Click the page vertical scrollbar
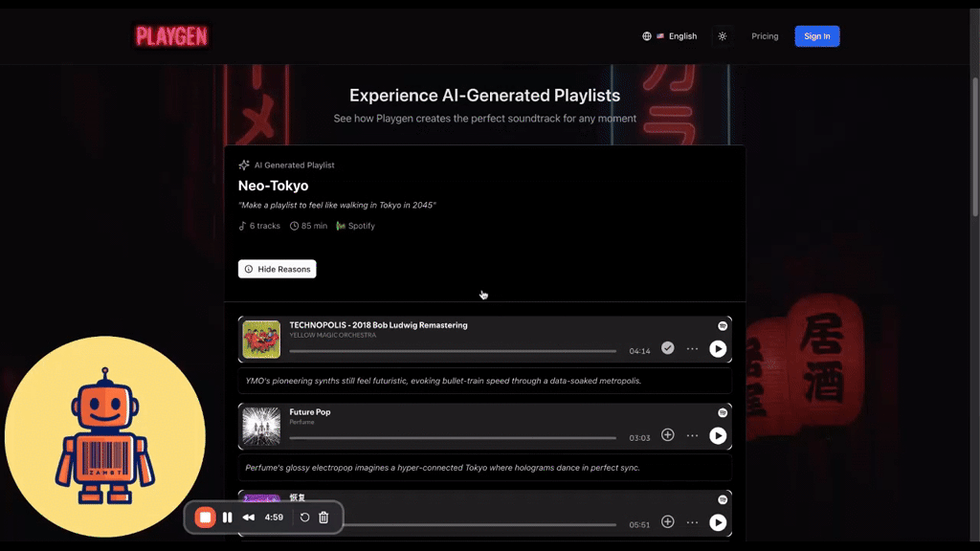 (975, 146)
